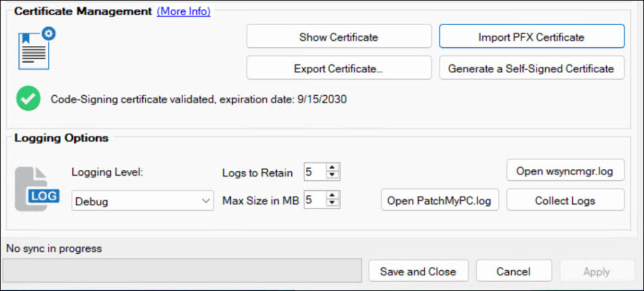Image resolution: width=644 pixels, height=291 pixels.
Task: Click Save and Close
Action: [x=418, y=271]
